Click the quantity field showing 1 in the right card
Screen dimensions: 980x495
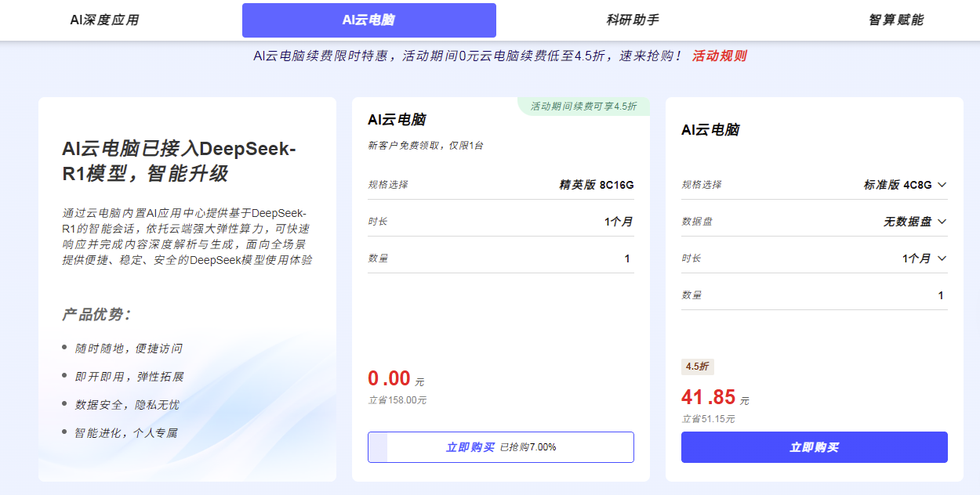tap(815, 295)
